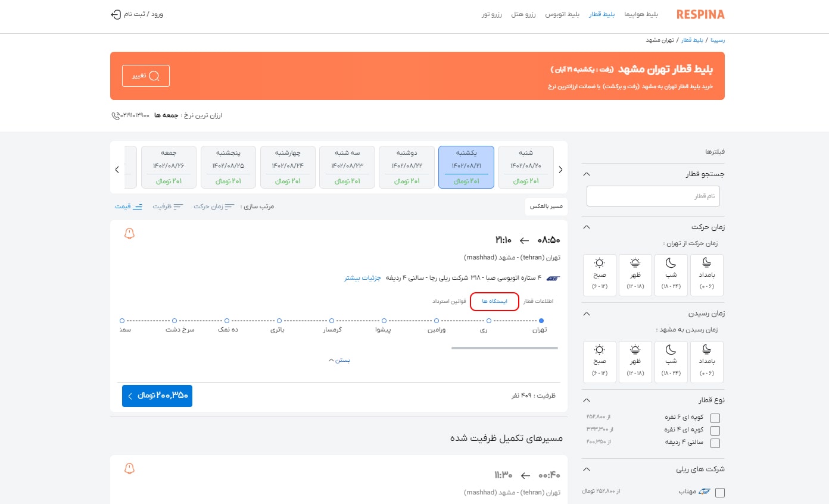Image resolution: width=829 pixels, height=504 pixels.
Task: Click the نام قطار train search input field
Action: (x=653, y=195)
